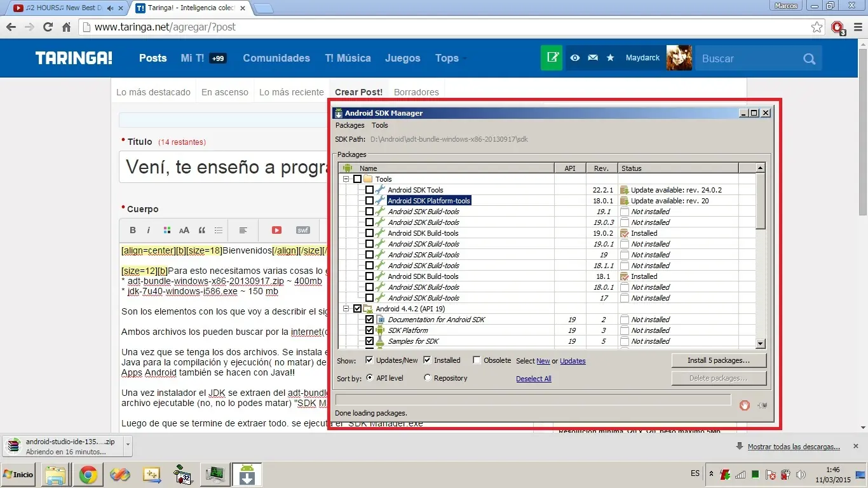The image size is (868, 488).
Task: Open Comunidades section
Action: (x=276, y=58)
